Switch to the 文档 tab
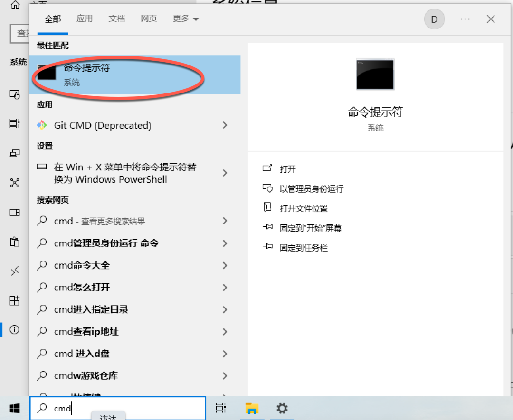 tap(116, 19)
